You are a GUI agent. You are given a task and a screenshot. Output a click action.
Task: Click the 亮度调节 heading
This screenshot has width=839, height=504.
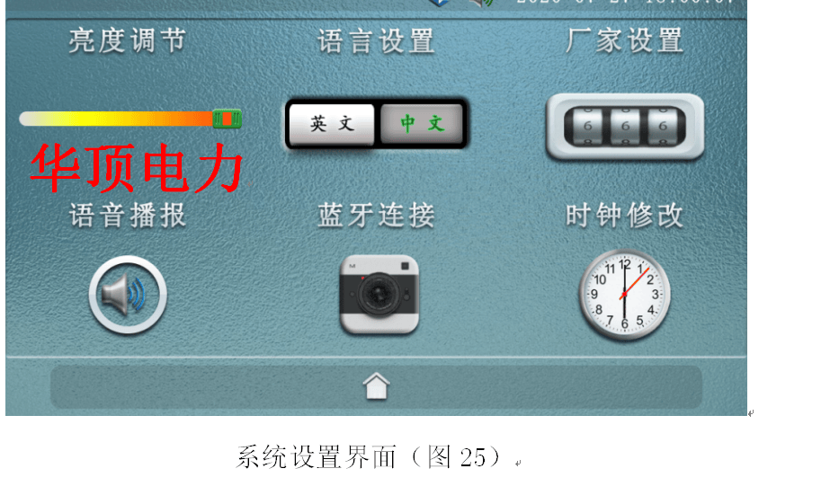coord(128,41)
